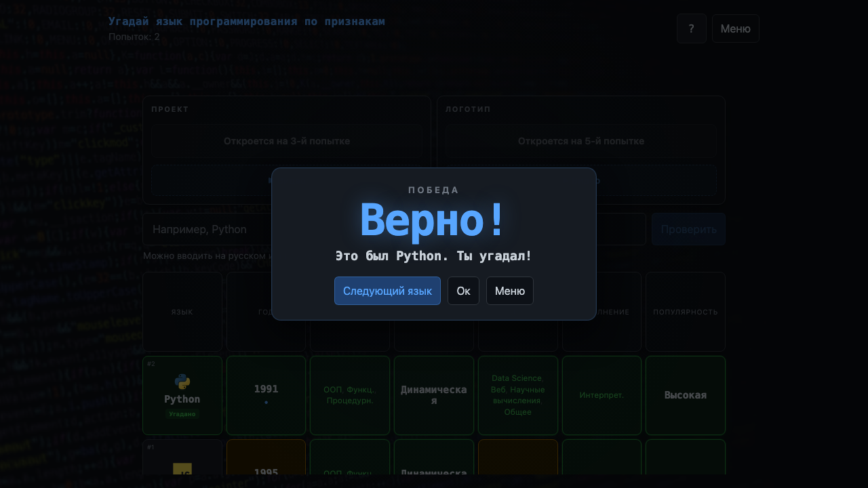Screen dimensions: 868x488
Task: Open Меню from the victory dialog
Action: click(510, 291)
